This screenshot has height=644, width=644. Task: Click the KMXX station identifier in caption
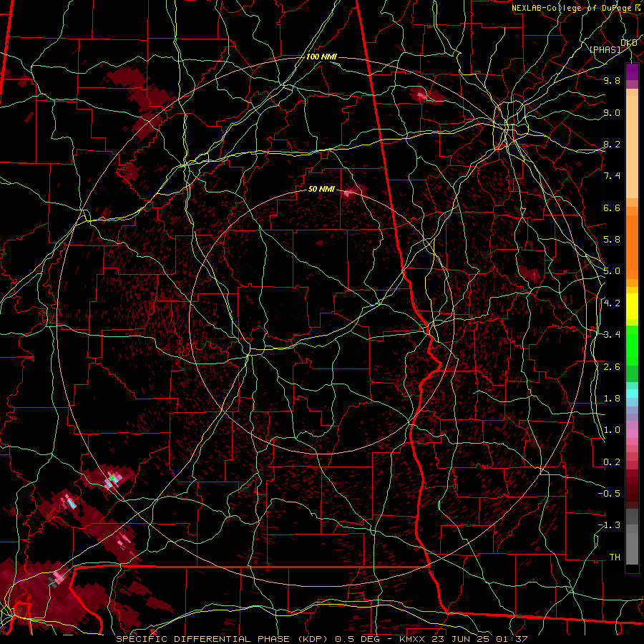[x=412, y=639]
